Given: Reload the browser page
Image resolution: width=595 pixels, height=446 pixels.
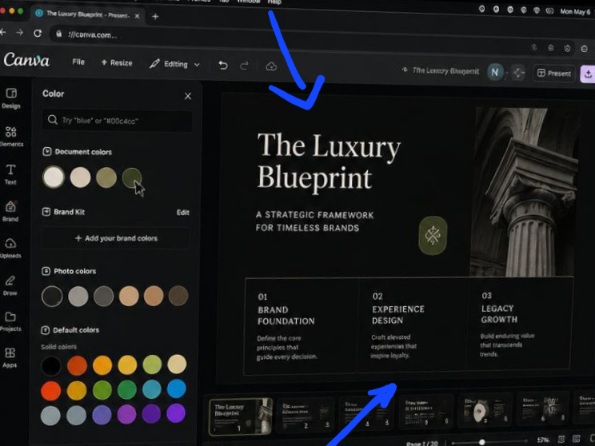Looking at the screenshot, I should pyautogui.click(x=37, y=33).
